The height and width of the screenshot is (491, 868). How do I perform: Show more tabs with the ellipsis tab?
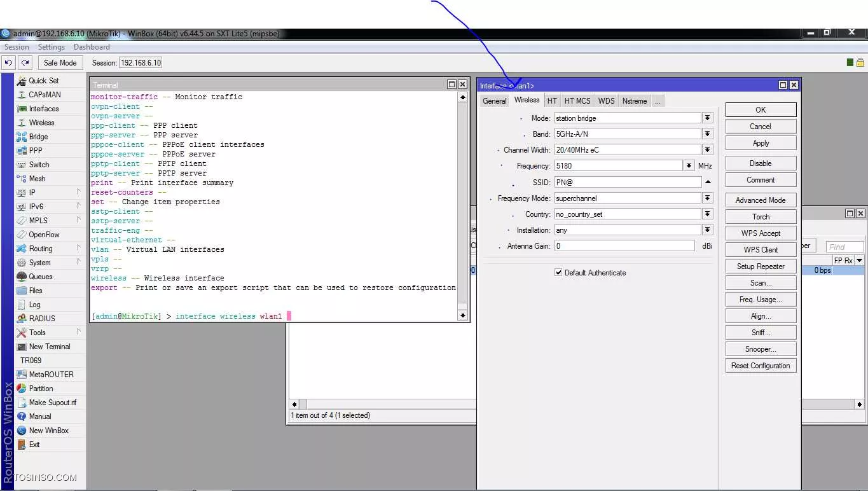tap(658, 101)
